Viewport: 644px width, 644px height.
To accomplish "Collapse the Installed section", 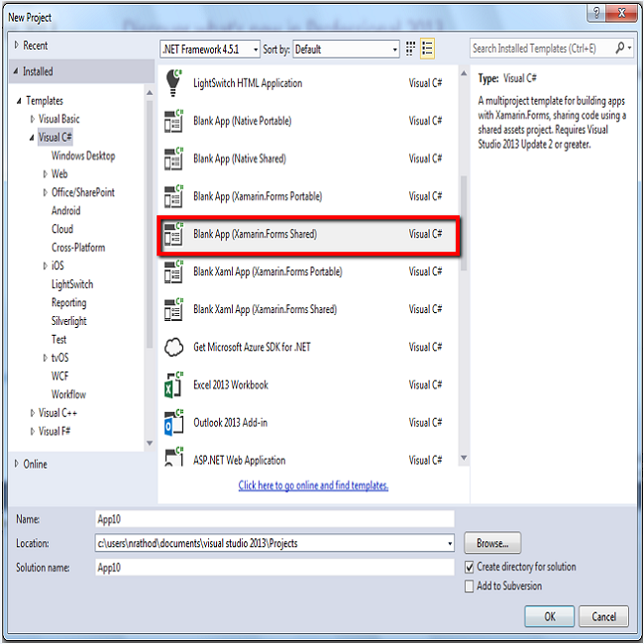I will tap(16, 71).
